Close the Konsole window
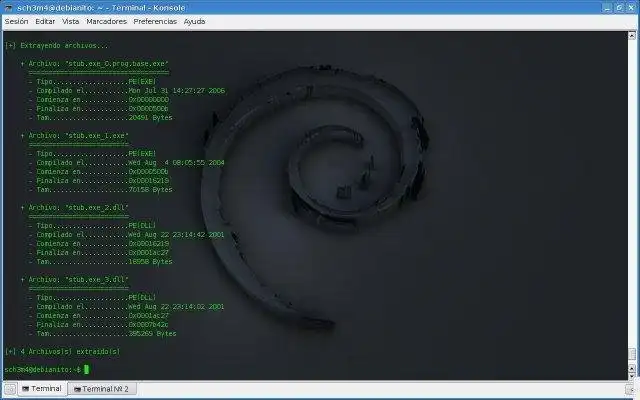 (x=631, y=7)
